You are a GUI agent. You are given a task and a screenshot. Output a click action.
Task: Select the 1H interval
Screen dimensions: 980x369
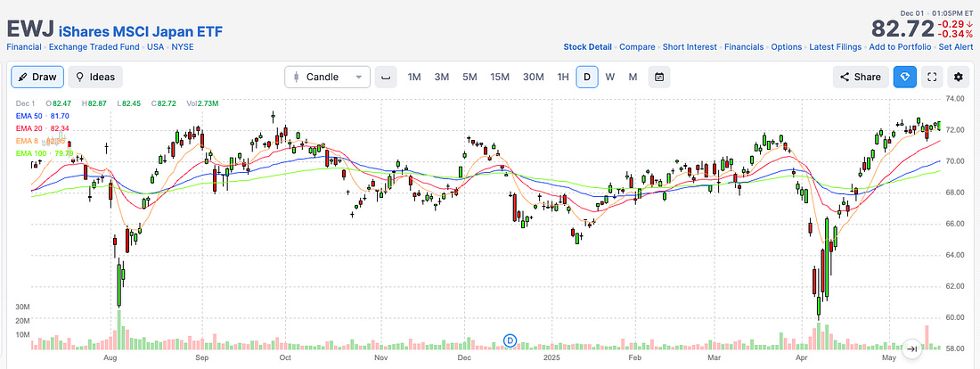563,77
